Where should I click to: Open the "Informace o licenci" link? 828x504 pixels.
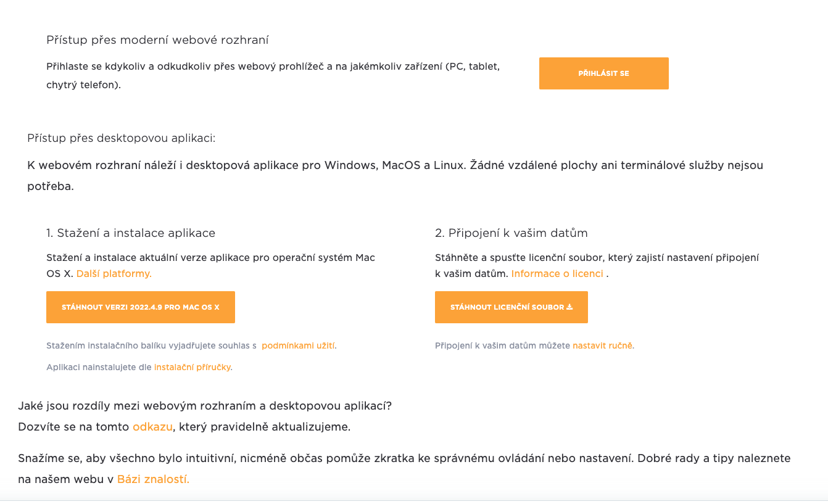[557, 273]
